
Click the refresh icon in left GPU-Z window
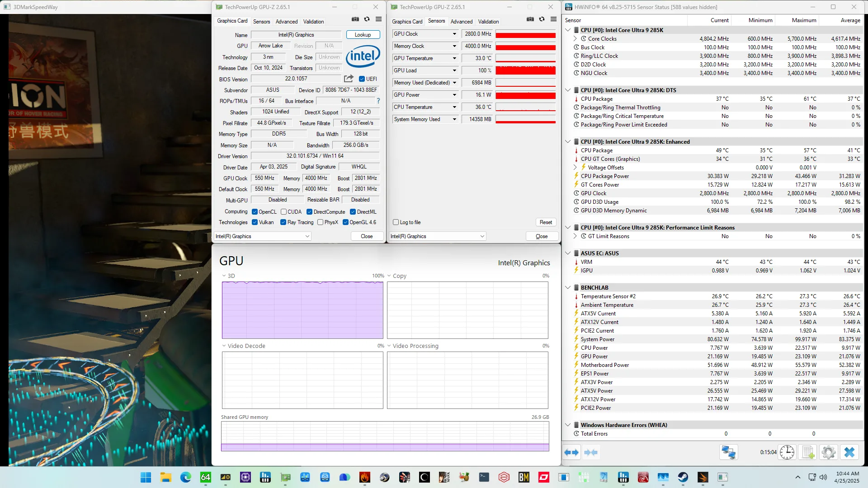click(x=367, y=19)
